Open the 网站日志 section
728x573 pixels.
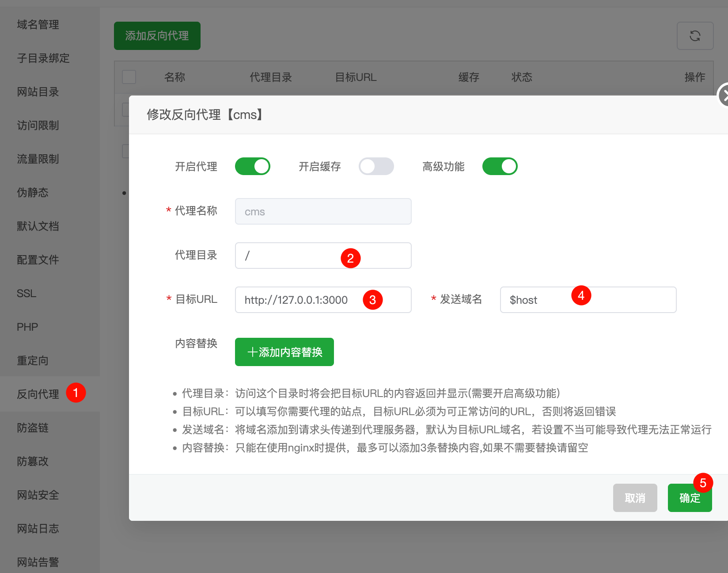pyautogui.click(x=38, y=528)
